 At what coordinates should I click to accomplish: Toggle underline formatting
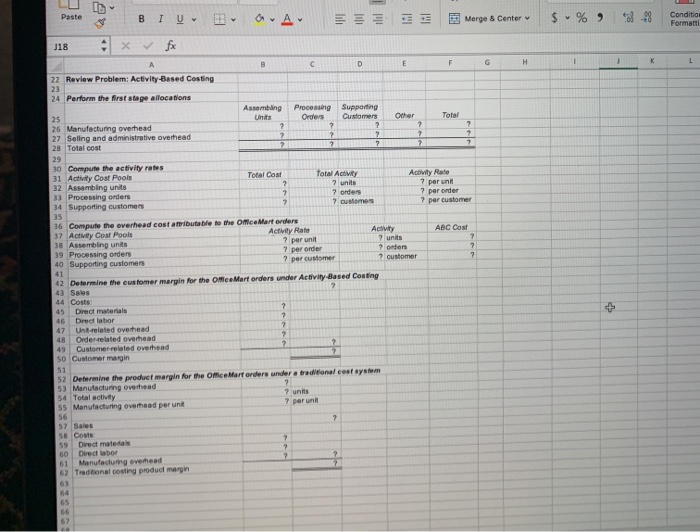(x=180, y=19)
